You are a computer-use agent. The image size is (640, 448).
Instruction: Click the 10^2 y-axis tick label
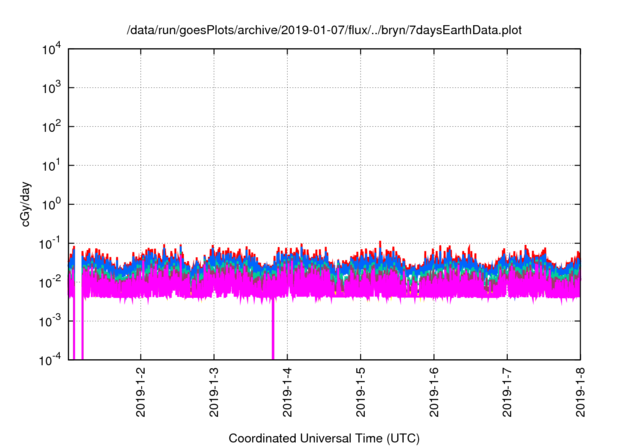pyautogui.click(x=52, y=126)
